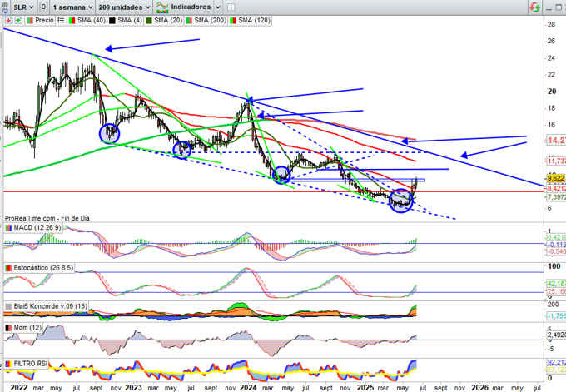Click the 0,421 MACD value tag
The image size is (566, 392).
point(556,237)
